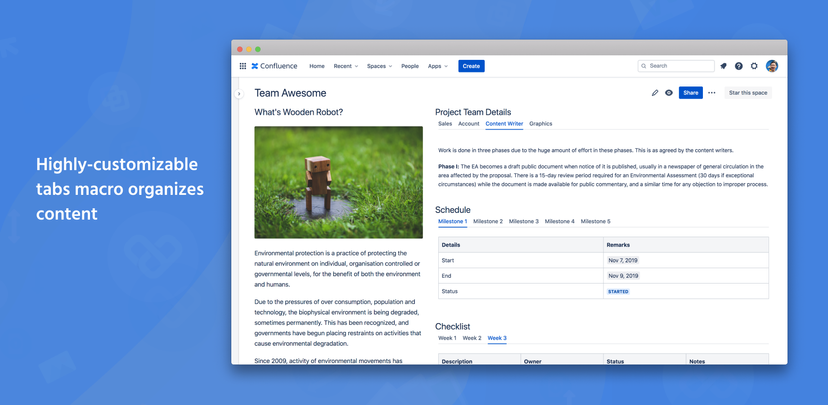Focus the Search input field

[676, 66]
